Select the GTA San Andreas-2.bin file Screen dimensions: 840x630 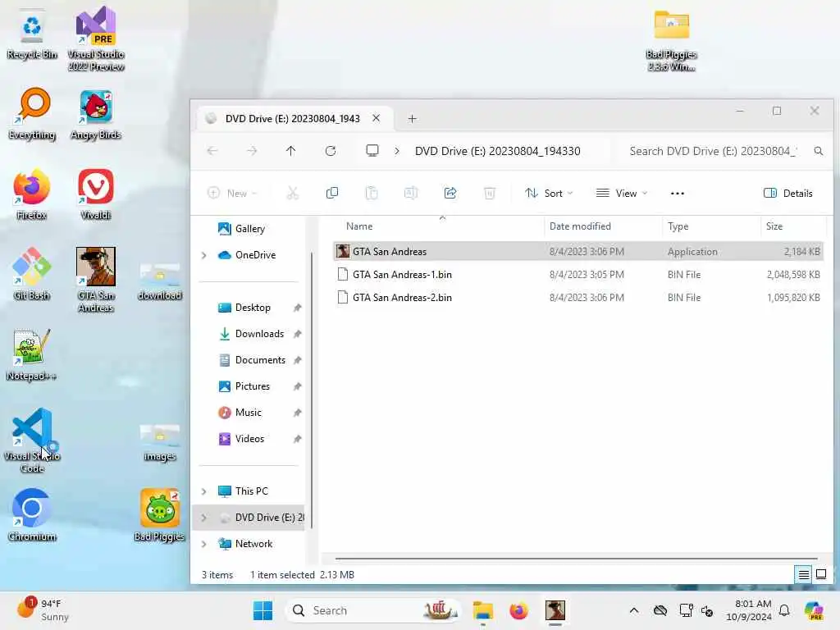pyautogui.click(x=578, y=297)
